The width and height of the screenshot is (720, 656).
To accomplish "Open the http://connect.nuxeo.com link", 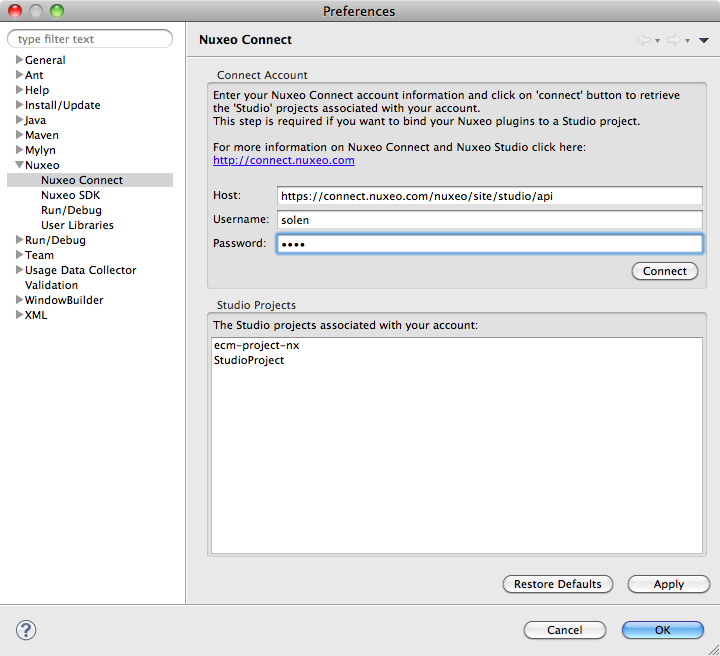I will pos(284,160).
